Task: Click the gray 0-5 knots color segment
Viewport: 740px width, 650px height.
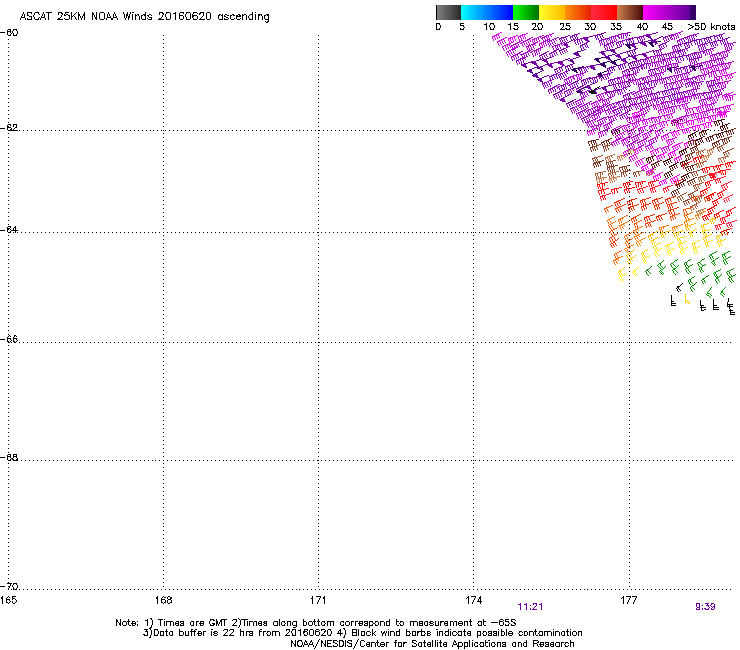Action: click(x=448, y=12)
